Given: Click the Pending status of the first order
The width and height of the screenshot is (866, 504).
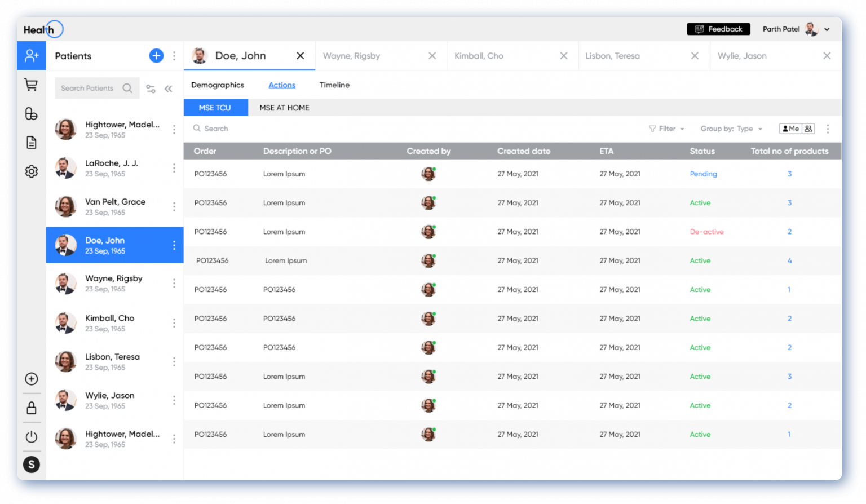Looking at the screenshot, I should click(703, 174).
